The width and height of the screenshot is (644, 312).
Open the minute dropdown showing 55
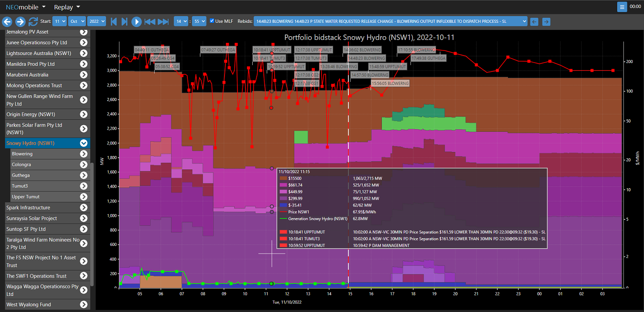[199, 21]
